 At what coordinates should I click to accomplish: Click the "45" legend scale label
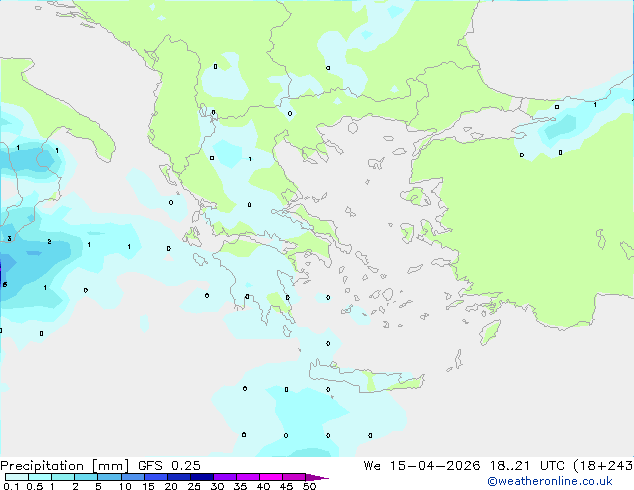click(286, 486)
